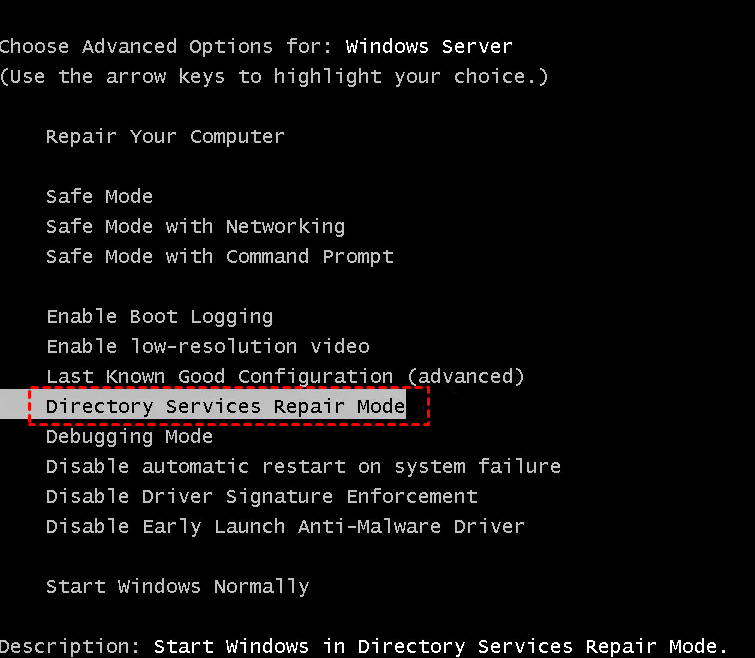Choose the plain Safe Mode entry
Viewport: 755px width, 658px height.
(99, 197)
